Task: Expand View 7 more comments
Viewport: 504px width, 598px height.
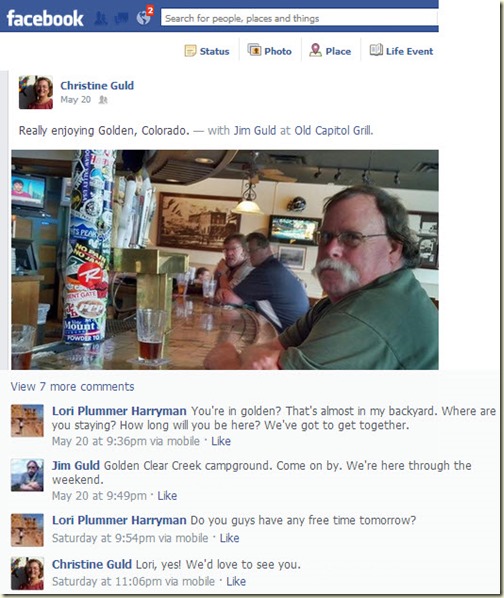Action: pyautogui.click(x=72, y=386)
